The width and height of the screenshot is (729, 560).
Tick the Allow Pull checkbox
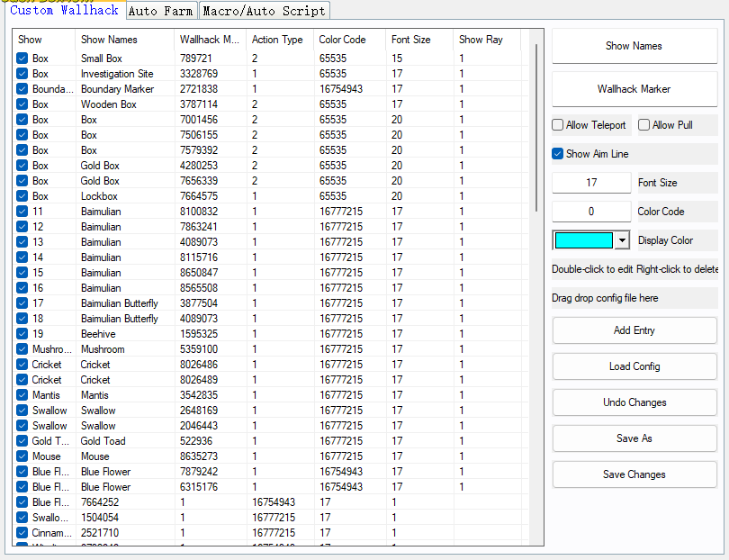(x=643, y=125)
